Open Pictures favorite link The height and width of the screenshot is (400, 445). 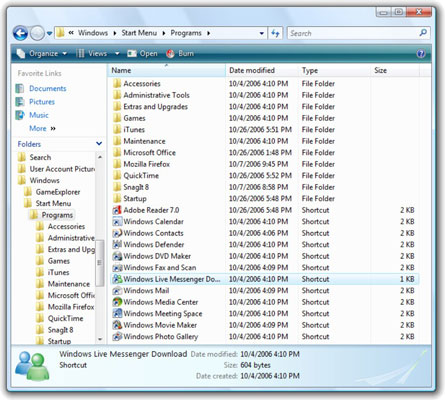tap(42, 102)
